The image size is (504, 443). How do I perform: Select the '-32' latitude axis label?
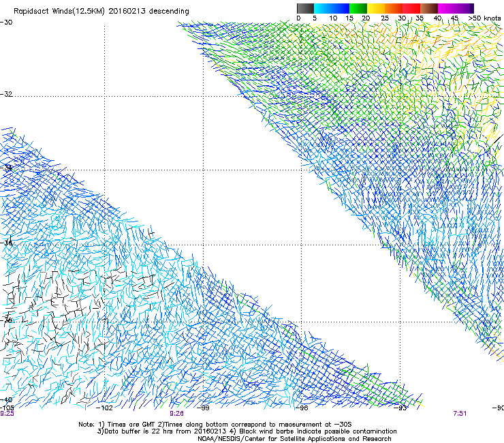6,94
